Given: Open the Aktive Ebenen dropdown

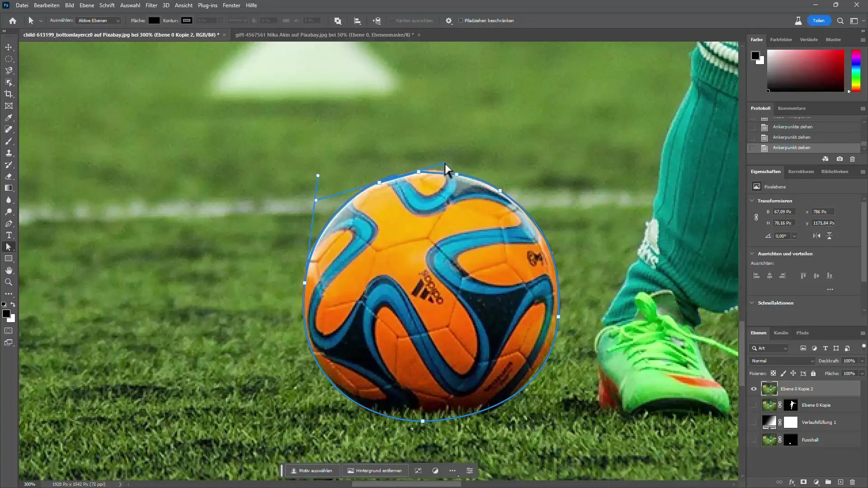Looking at the screenshot, I should 99,21.
